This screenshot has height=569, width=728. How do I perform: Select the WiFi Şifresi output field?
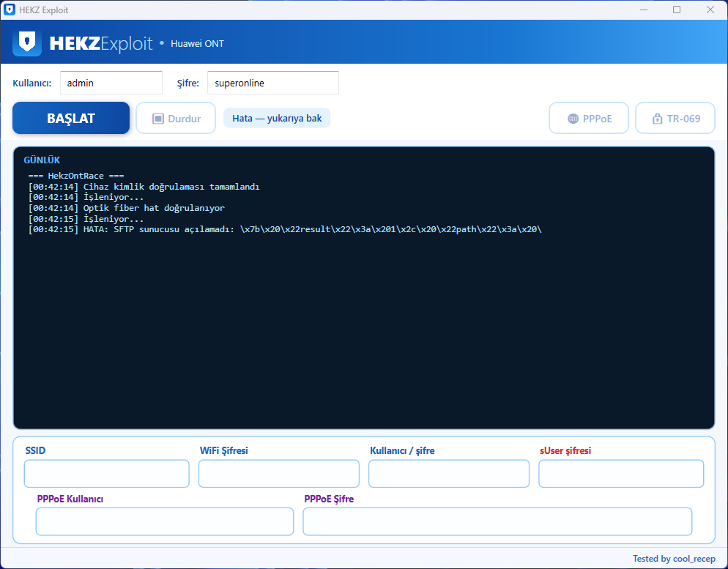click(x=279, y=474)
